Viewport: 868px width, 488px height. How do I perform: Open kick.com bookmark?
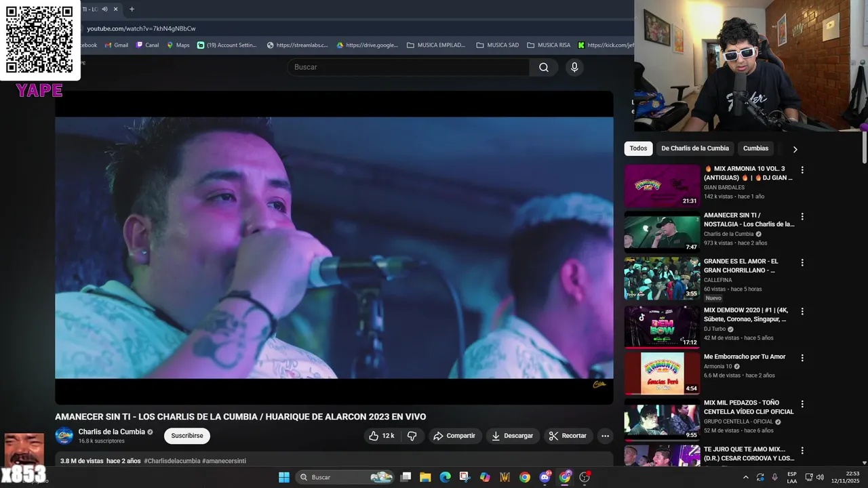pyautogui.click(x=606, y=45)
